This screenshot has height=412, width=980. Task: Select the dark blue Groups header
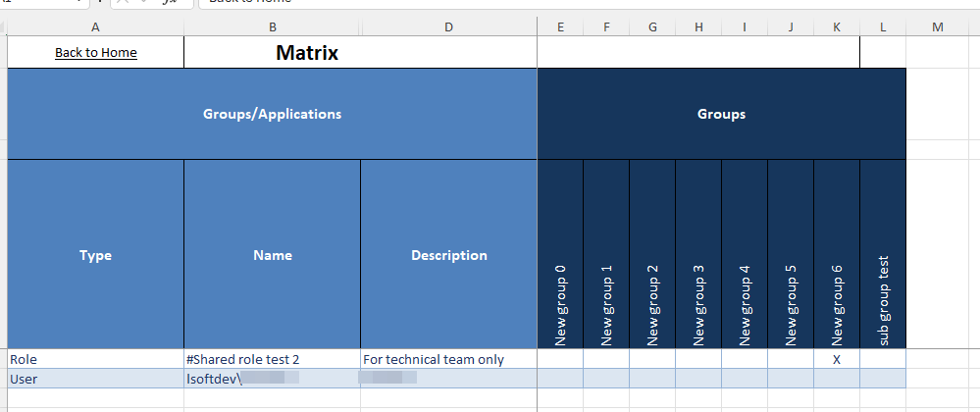click(x=721, y=114)
